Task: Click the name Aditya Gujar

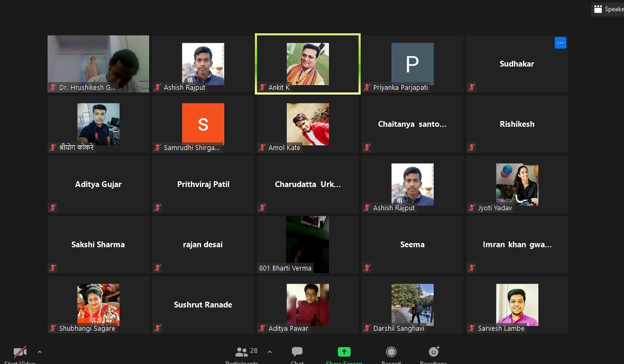Action: pyautogui.click(x=98, y=184)
